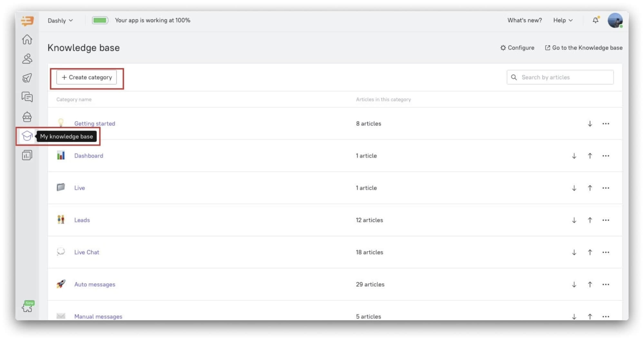The image size is (644, 340).
Task: Expand the Help dropdown menu
Action: [563, 20]
